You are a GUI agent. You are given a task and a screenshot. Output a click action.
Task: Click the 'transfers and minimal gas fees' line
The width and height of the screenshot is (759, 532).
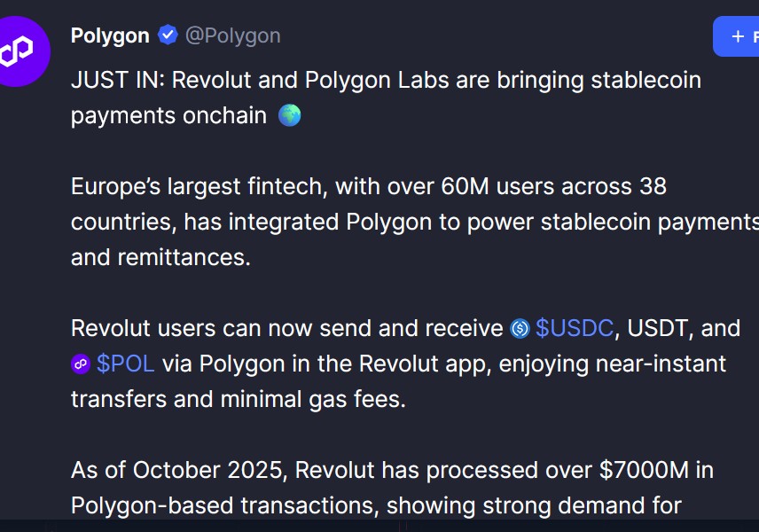(238, 399)
